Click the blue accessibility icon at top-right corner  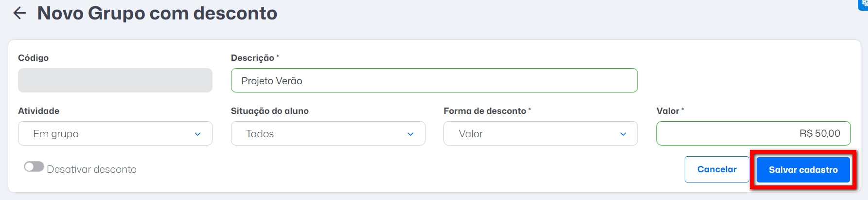coord(864,4)
